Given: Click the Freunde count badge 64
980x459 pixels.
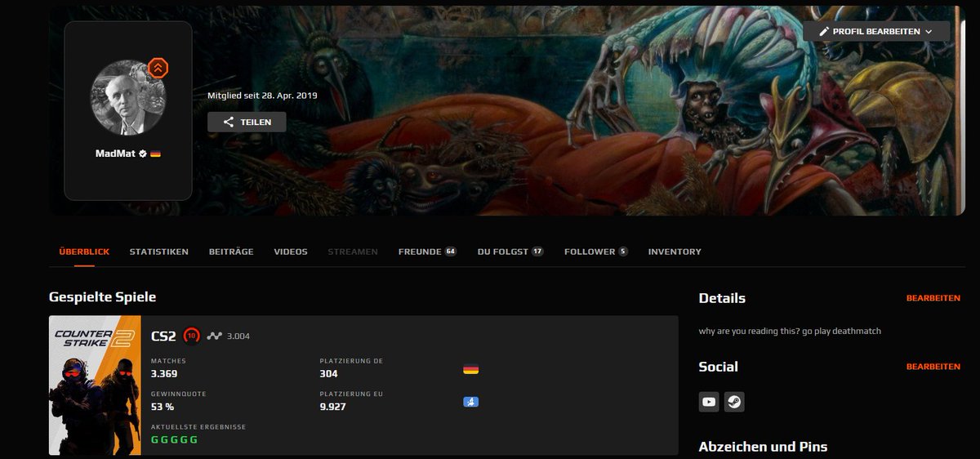Looking at the screenshot, I should tap(451, 252).
